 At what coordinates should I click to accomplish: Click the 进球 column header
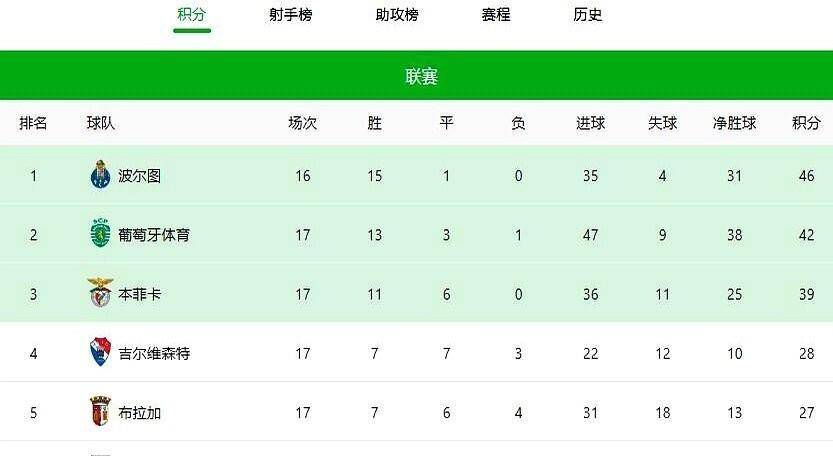(x=590, y=123)
